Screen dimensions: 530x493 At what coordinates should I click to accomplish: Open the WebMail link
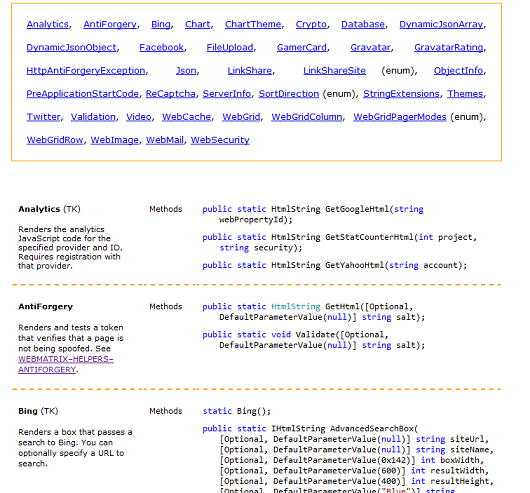click(x=165, y=140)
